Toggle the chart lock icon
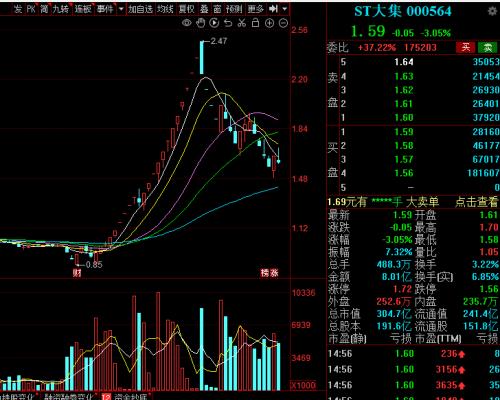The height and width of the screenshot is (400, 500). pyautogui.click(x=255, y=23)
